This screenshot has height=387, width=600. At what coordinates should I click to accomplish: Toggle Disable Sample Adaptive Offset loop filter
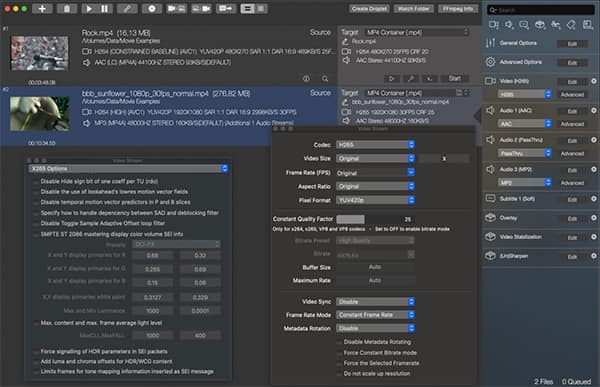pos(36,224)
